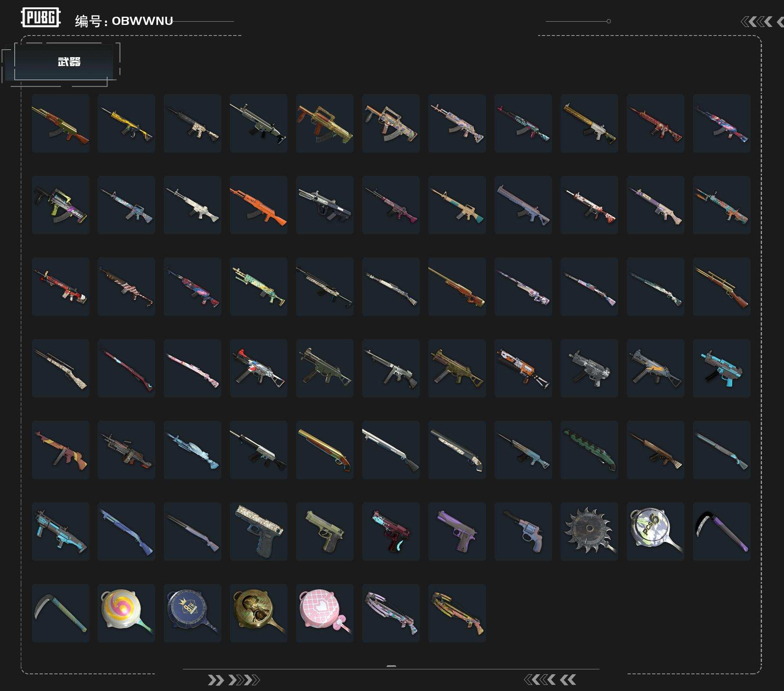Select the green-and-yellow Mk14 skin
The width and height of the screenshot is (784, 691).
tap(258, 287)
